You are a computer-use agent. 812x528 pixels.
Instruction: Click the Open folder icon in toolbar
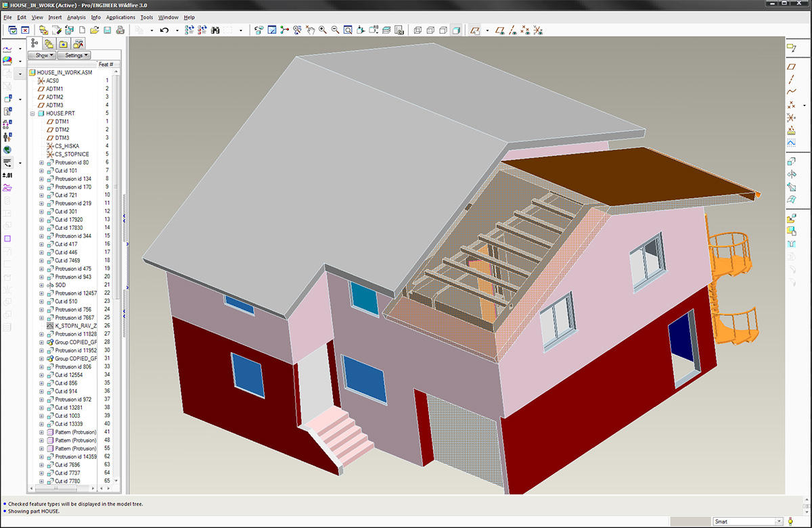[94, 30]
